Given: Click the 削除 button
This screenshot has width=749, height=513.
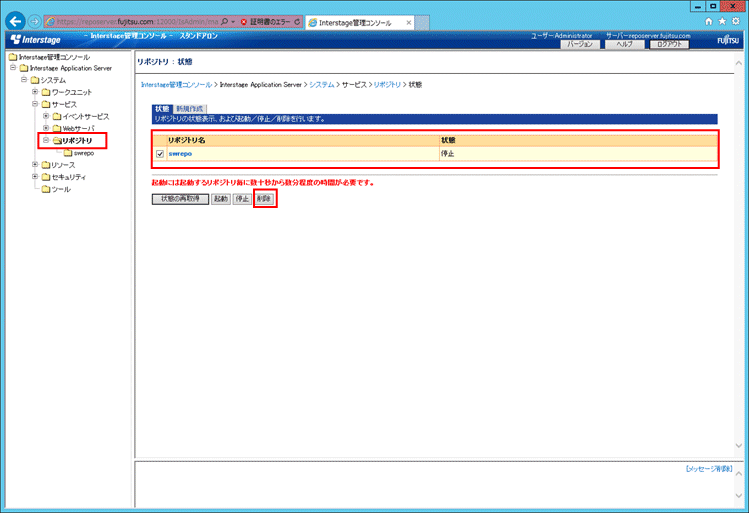Looking at the screenshot, I should point(264,199).
